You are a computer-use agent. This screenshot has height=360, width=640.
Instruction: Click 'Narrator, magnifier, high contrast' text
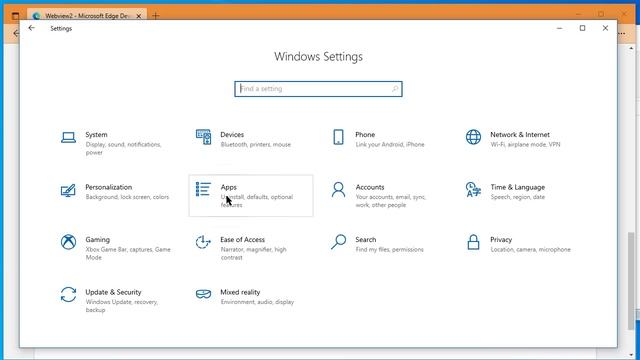[x=253, y=253]
